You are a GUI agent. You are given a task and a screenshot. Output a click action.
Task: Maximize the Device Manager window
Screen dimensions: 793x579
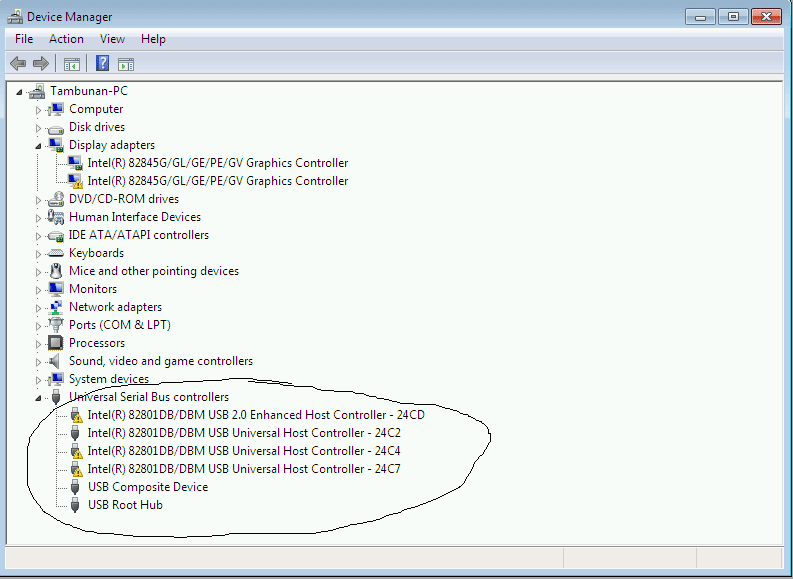pos(733,17)
